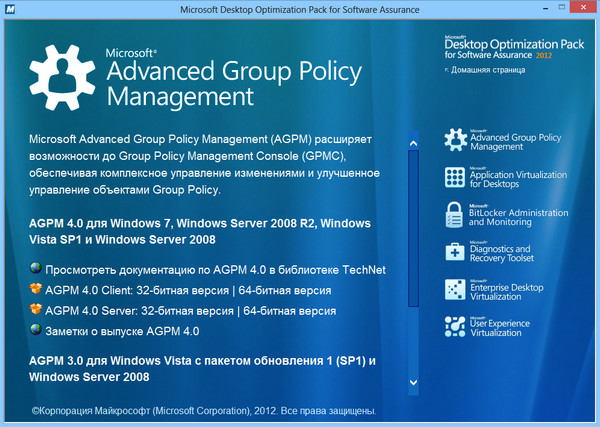This screenshot has height=427, width=600.
Task: Click the scroll down arrow of the content pane
Action: pyautogui.click(x=412, y=382)
